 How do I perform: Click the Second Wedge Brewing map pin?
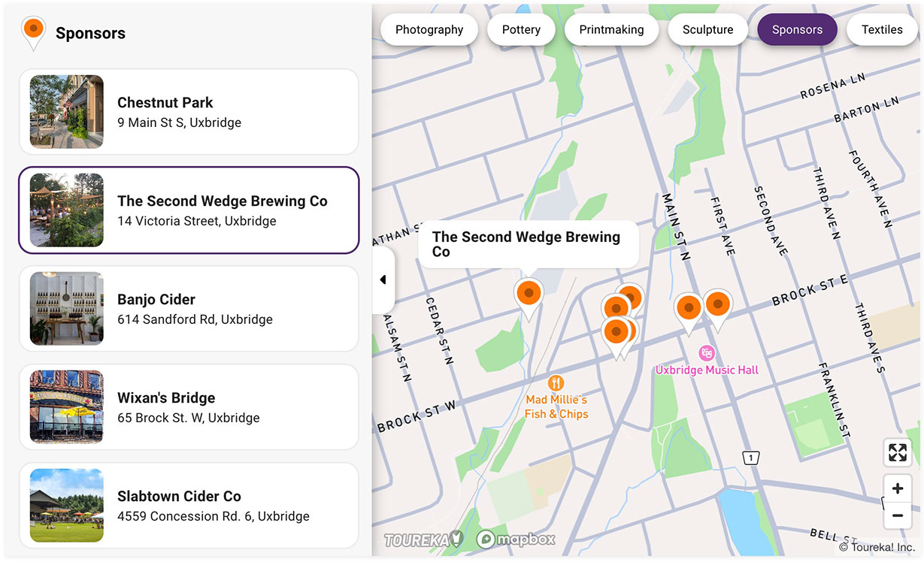tap(529, 294)
